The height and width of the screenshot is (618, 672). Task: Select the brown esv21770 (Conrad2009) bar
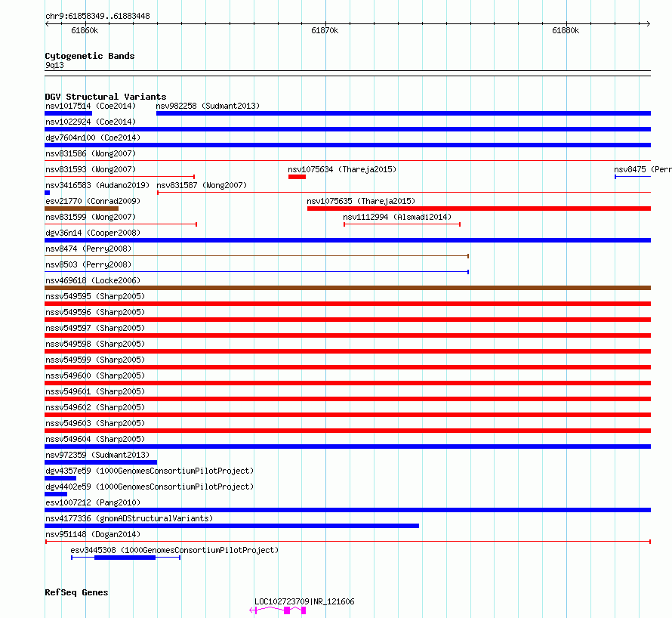click(82, 209)
